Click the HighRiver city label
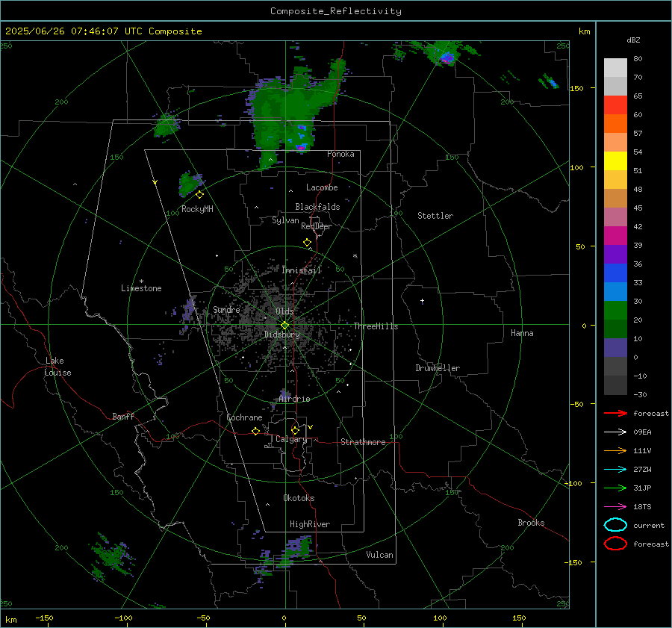This screenshot has width=672, height=628. [x=310, y=524]
